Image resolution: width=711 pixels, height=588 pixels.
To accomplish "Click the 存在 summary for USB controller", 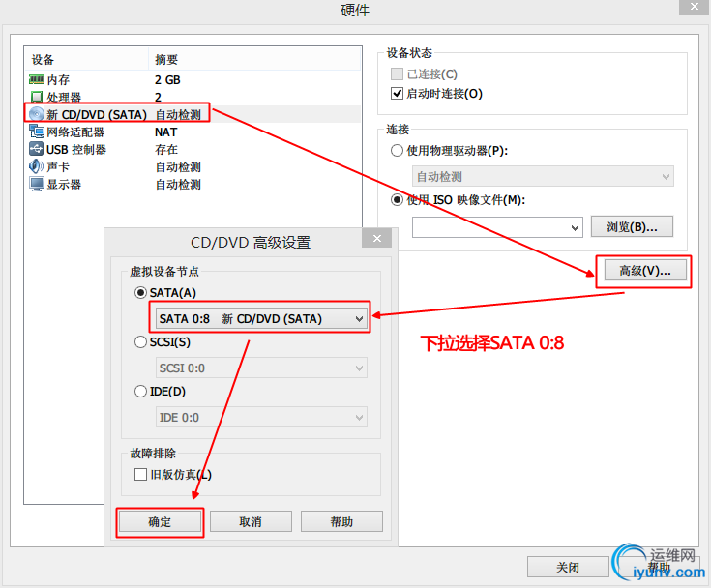I will (166, 149).
